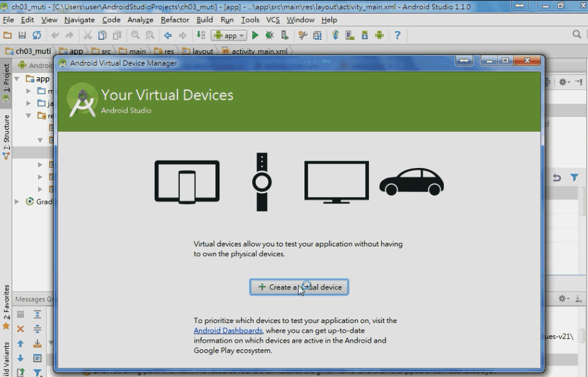Image resolution: width=588 pixels, height=377 pixels.
Task: Click Collapse All icon in Messages panel
Action: [x=37, y=329]
